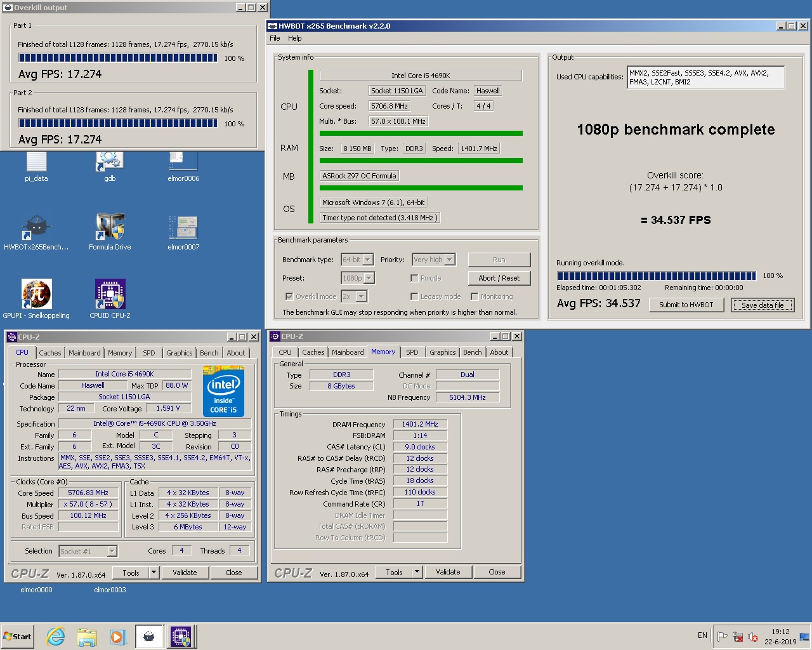
Task: Switch to Mainboard tab in left CPU-Z
Action: coord(84,353)
